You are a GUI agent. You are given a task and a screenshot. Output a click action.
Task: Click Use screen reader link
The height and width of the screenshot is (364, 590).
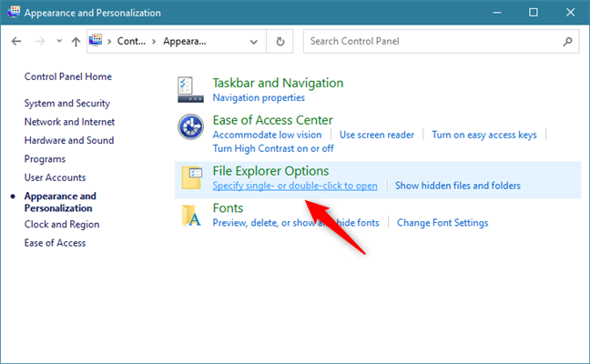[x=377, y=135]
